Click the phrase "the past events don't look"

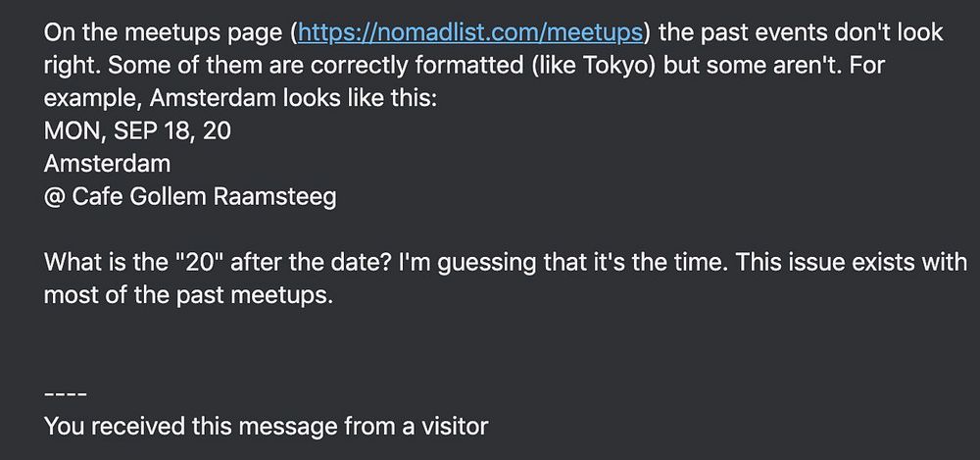(801, 32)
